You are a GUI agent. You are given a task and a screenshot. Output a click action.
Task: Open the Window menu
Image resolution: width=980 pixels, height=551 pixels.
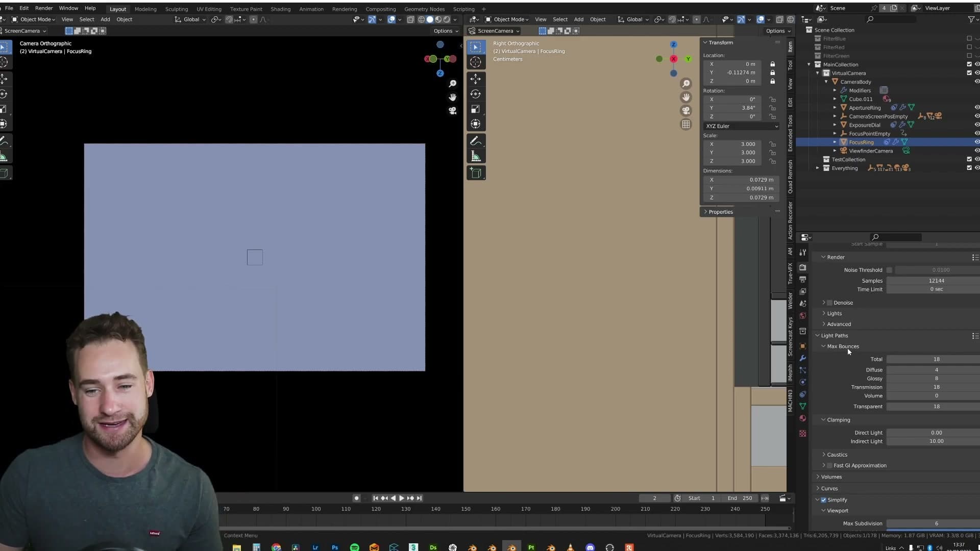[x=68, y=8]
